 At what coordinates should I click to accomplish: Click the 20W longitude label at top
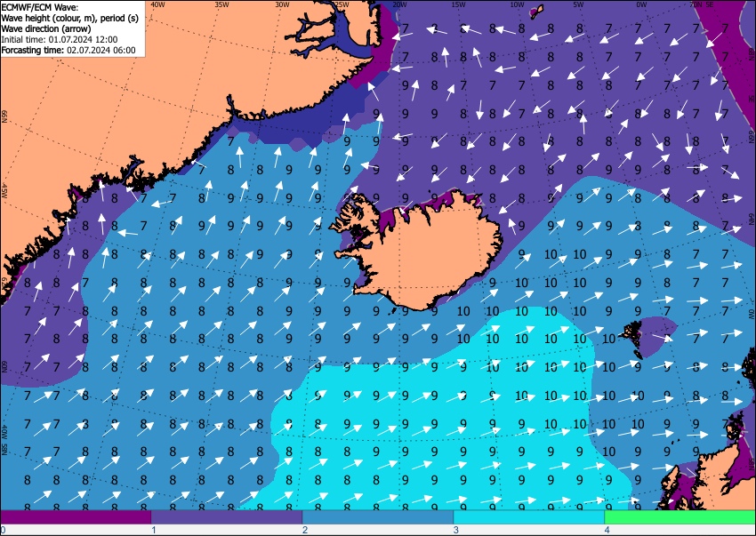tap(399, 4)
